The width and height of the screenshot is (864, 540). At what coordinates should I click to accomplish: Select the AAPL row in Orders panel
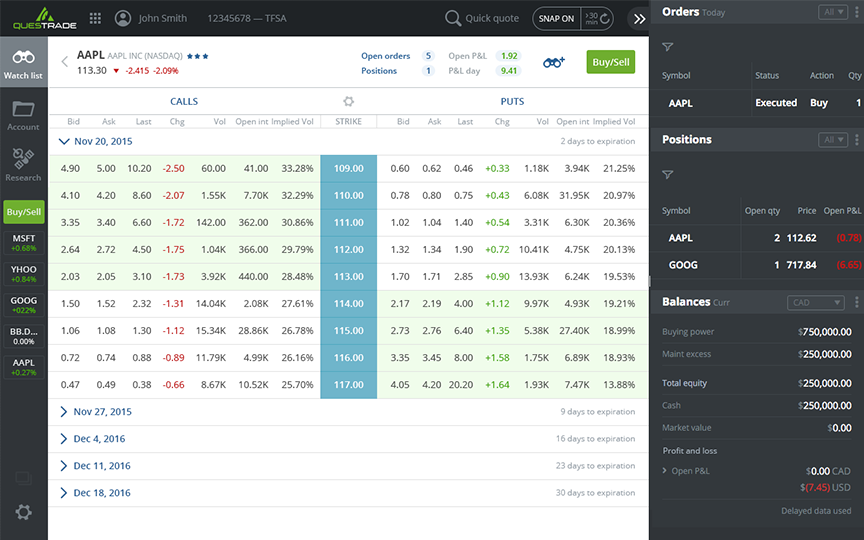pos(757,103)
